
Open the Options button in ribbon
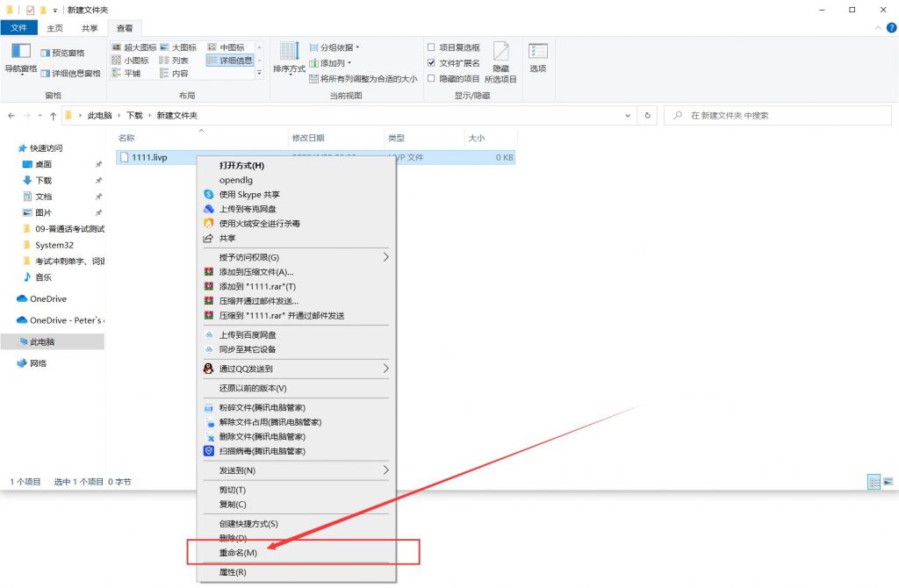pyautogui.click(x=538, y=58)
